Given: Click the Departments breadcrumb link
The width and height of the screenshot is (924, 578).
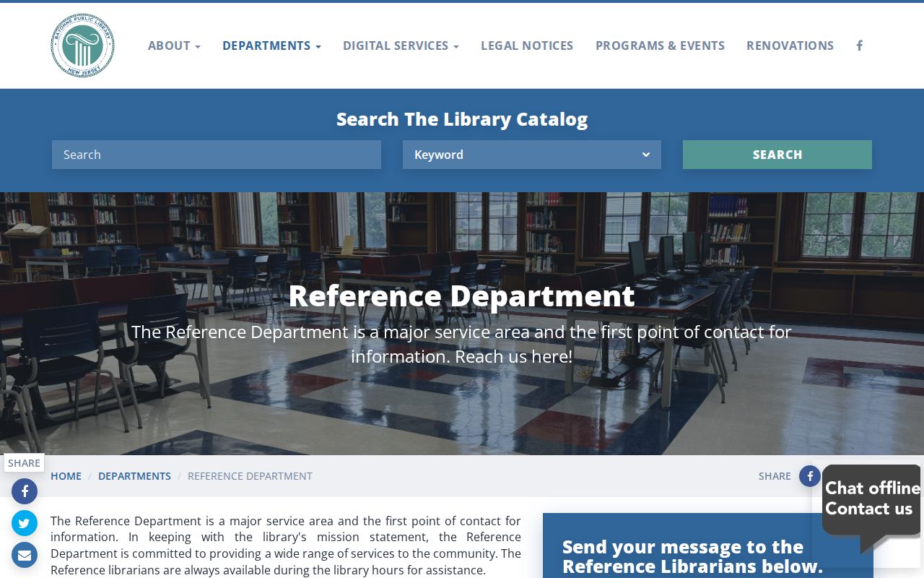Looking at the screenshot, I should click(x=134, y=476).
